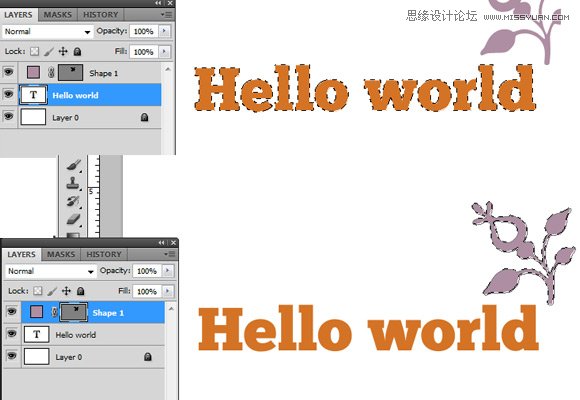Hide Layer 0 in upper panel
Image resolution: width=580 pixels, height=400 pixels.
tap(8, 117)
